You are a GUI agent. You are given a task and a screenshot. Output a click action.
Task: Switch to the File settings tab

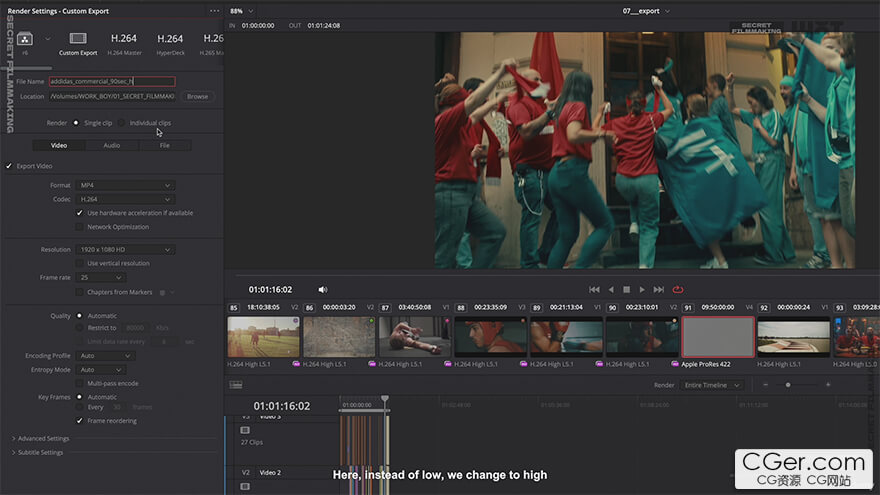164,145
